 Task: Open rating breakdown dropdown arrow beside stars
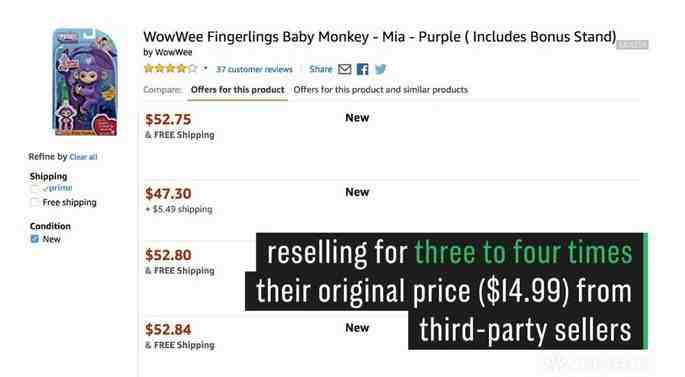click(205, 69)
